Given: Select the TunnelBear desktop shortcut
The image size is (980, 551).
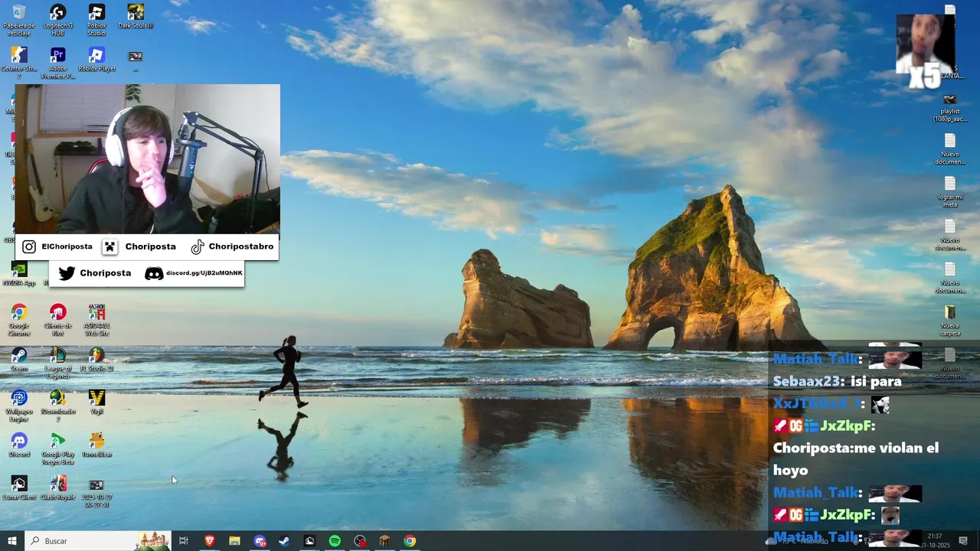Looking at the screenshot, I should click(x=96, y=445).
